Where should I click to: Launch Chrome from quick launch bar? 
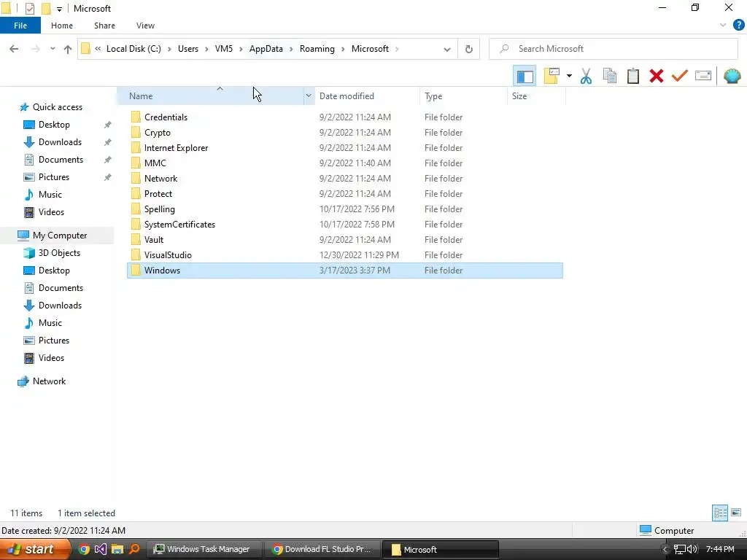pyautogui.click(x=84, y=549)
